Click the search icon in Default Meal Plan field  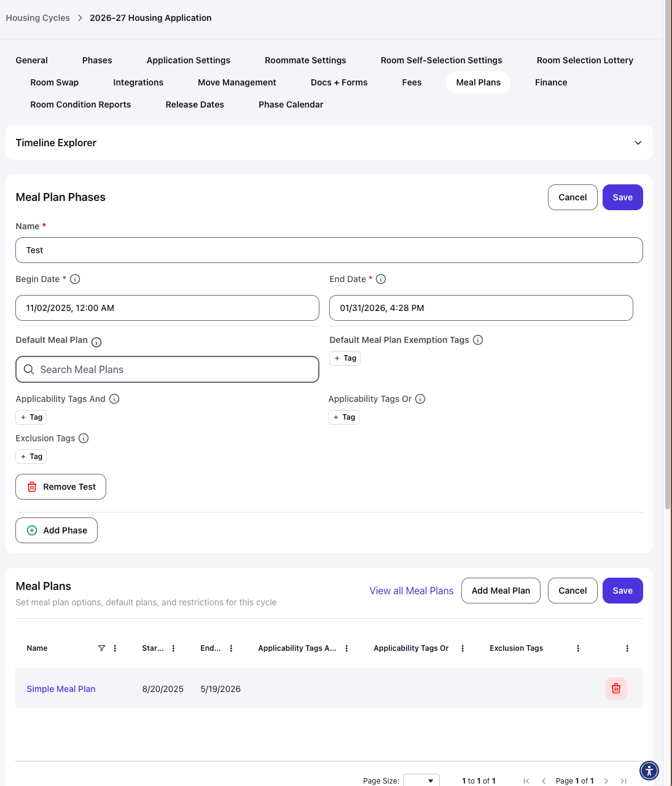point(29,369)
